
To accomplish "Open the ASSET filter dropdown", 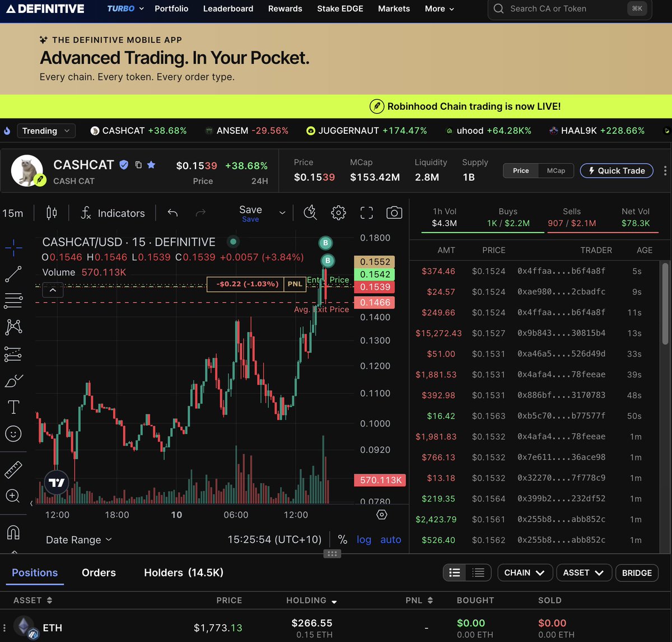I will click(584, 573).
